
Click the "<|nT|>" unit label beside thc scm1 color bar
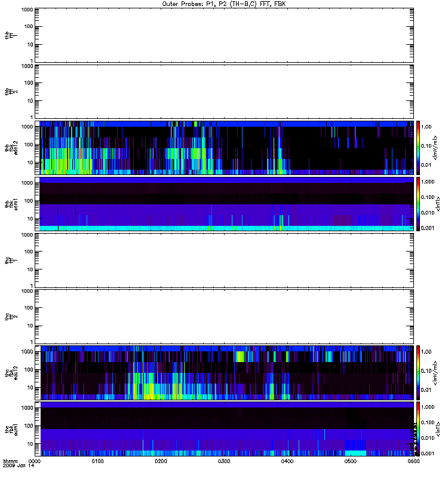(x=438, y=429)
